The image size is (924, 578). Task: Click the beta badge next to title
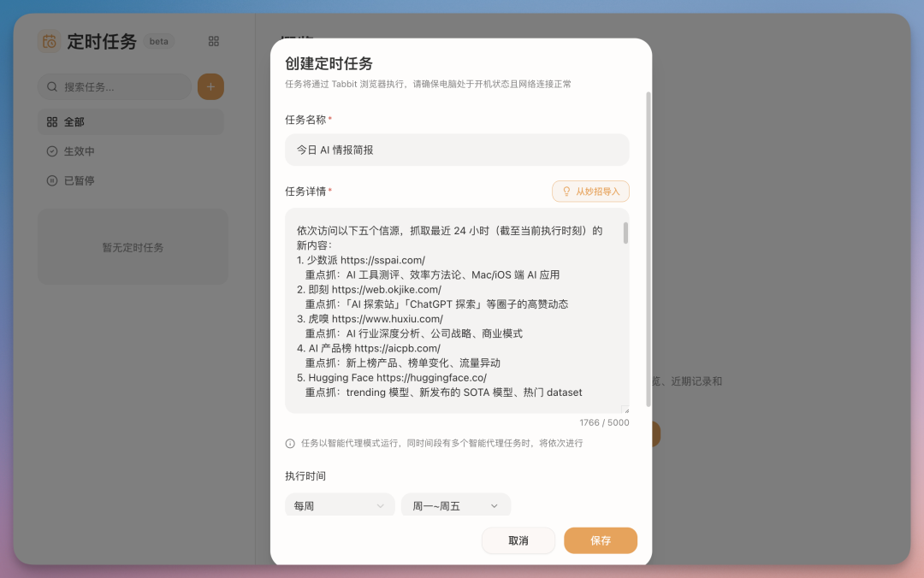158,41
